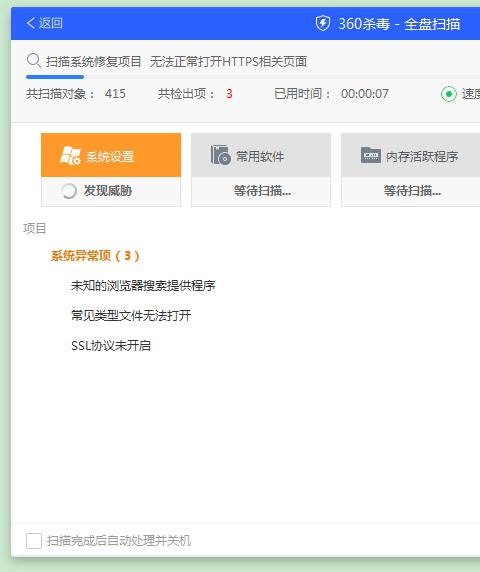Enable auto shutdown after scan checkbox
The height and width of the screenshot is (572, 480).
point(34,541)
